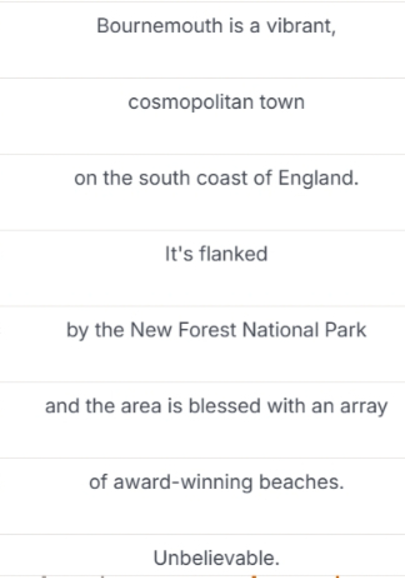Select the 'Bournemouth is a vibrant,' subtitle row
The width and height of the screenshot is (405, 578).
click(202, 40)
